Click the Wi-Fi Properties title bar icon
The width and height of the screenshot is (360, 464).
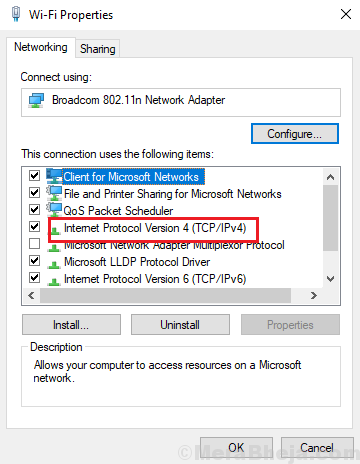pyautogui.click(x=16, y=14)
